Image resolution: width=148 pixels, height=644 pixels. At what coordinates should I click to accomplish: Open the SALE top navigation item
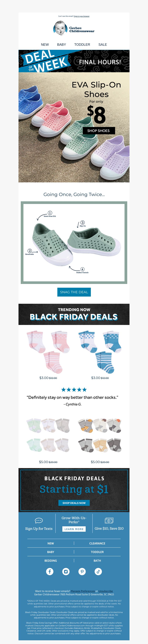tap(103, 44)
